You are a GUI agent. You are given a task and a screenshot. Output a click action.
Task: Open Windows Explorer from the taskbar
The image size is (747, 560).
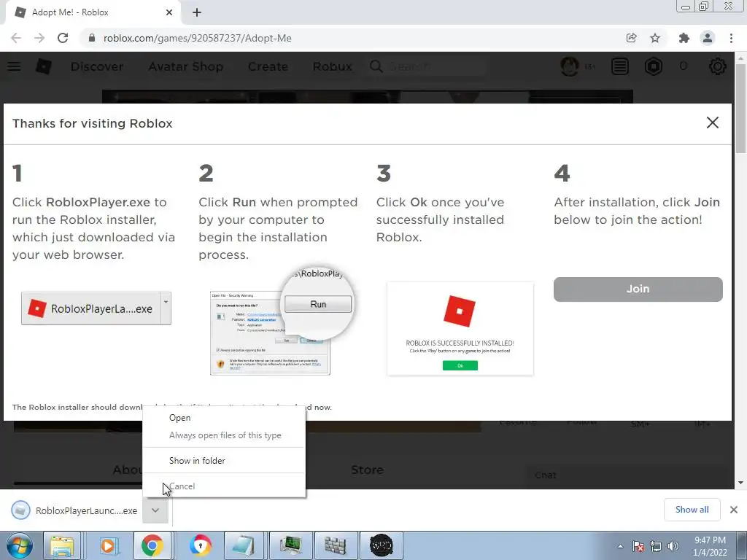click(x=63, y=545)
